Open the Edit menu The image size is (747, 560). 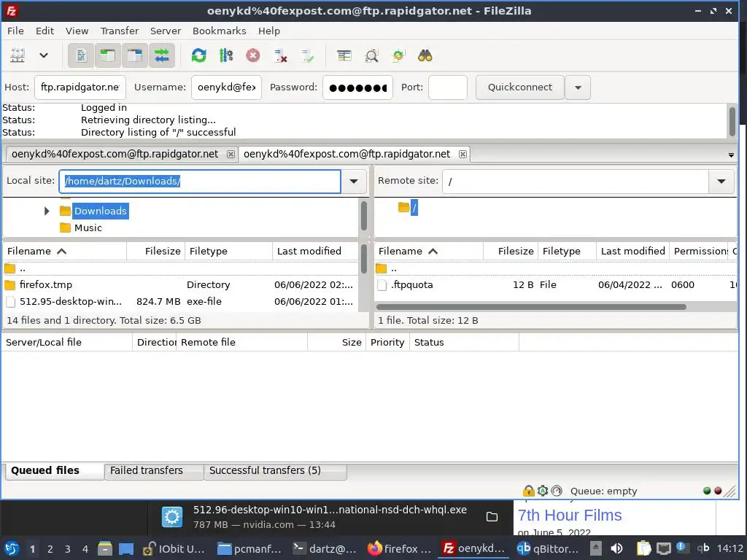(44, 31)
